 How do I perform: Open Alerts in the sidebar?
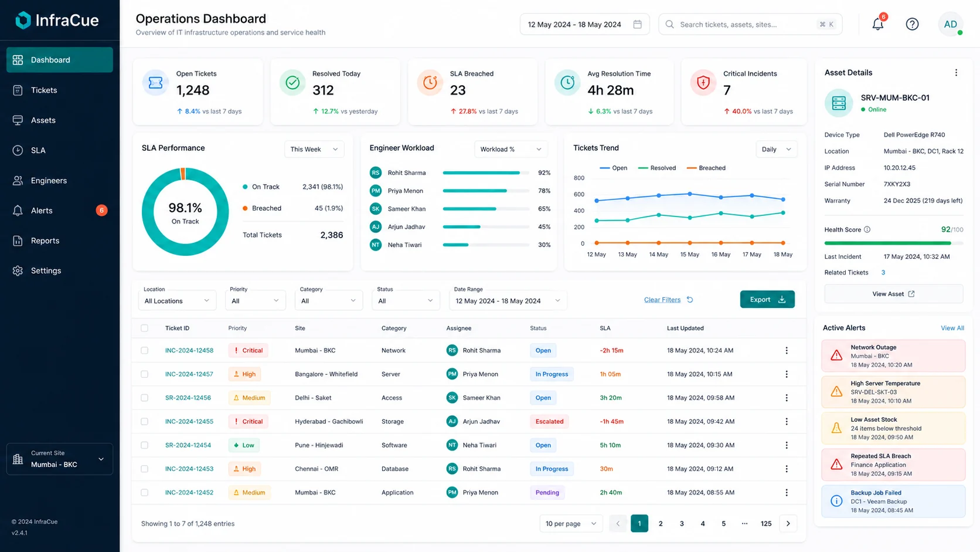click(60, 211)
